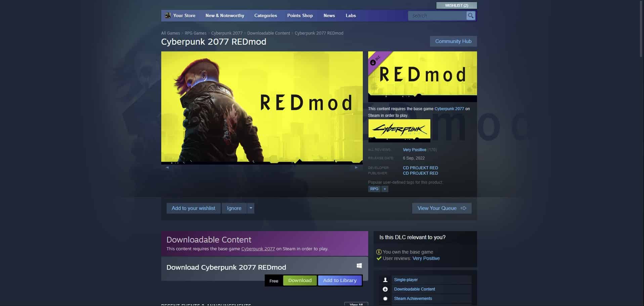Add REDmod to your Library
Screen dimensions: 644x306
pyautogui.click(x=339, y=280)
